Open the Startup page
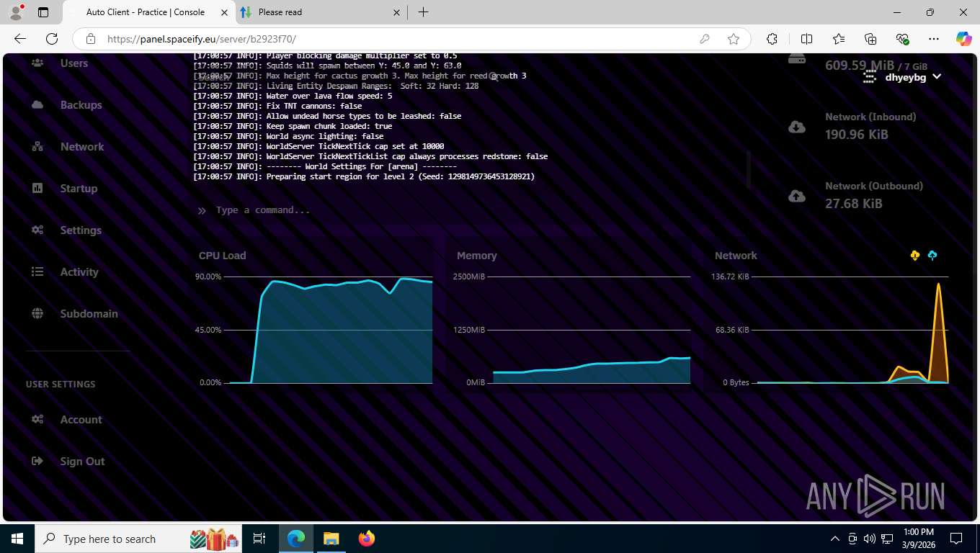This screenshot has width=980, height=553. tap(79, 189)
